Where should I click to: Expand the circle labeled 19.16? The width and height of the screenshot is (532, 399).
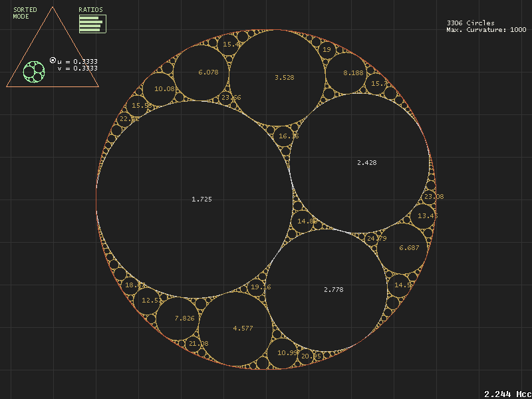(x=261, y=286)
